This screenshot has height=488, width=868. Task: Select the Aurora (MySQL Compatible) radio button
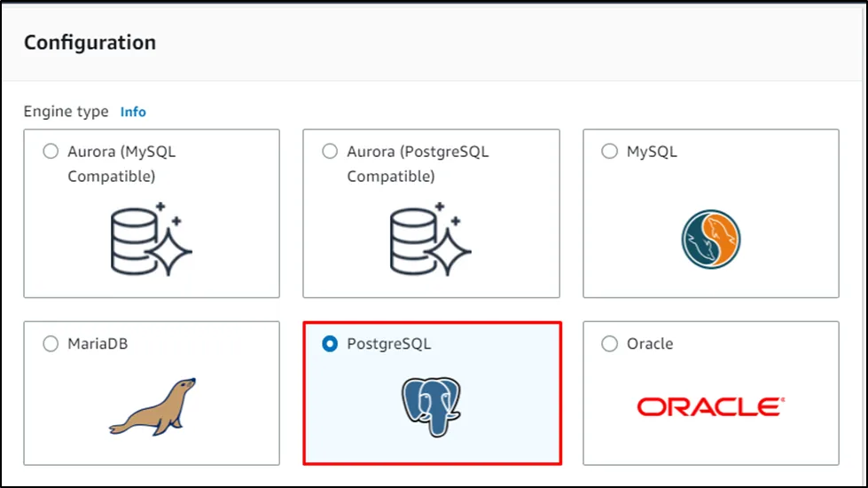coord(51,152)
